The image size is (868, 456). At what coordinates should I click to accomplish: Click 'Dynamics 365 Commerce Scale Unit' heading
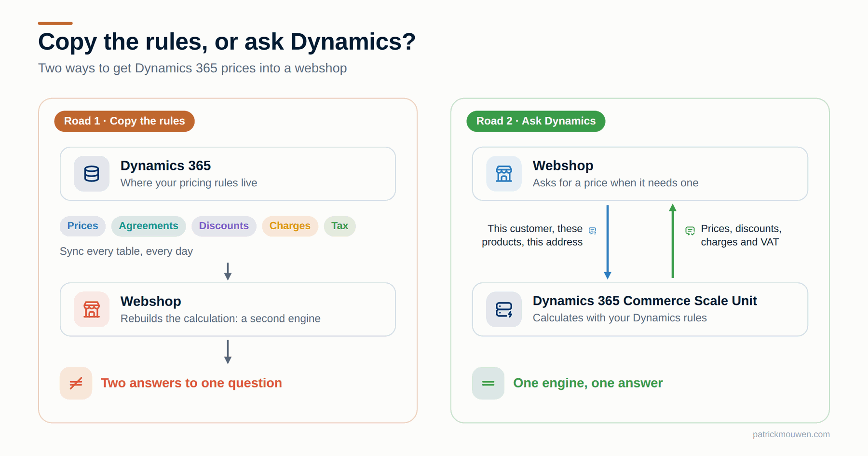pyautogui.click(x=645, y=301)
